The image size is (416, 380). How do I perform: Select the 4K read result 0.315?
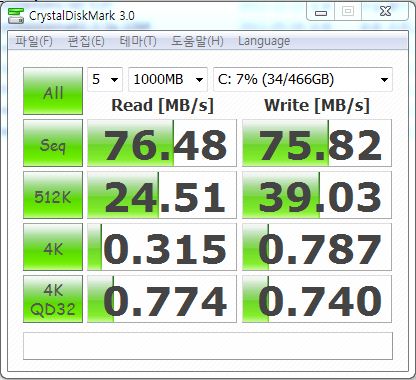(x=162, y=247)
